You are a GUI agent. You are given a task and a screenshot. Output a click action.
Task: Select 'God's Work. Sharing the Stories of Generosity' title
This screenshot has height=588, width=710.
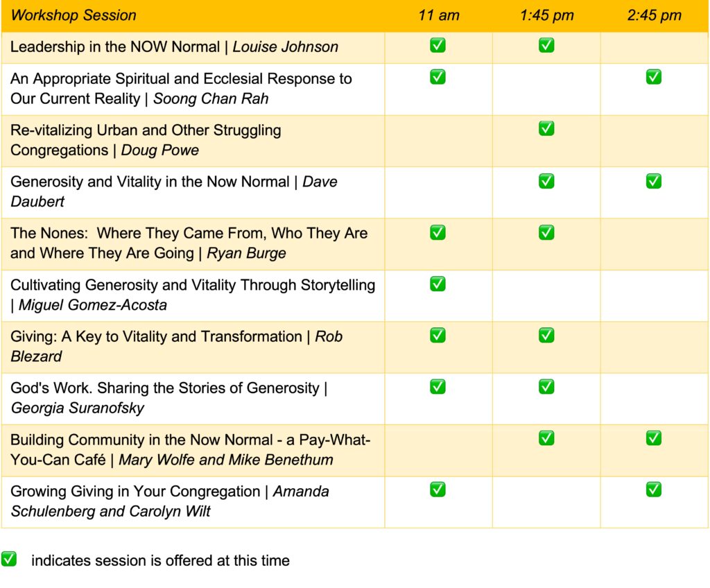pyautogui.click(x=165, y=388)
